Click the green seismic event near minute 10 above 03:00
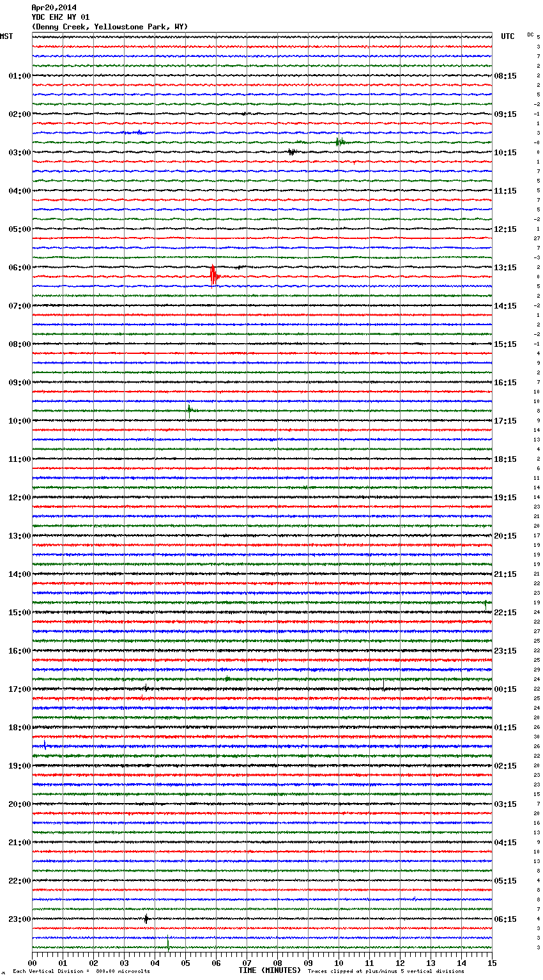 point(340,142)
